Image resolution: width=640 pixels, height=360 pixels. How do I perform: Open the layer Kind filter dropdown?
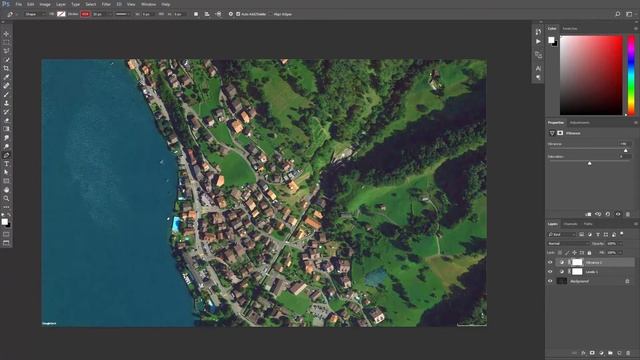click(562, 234)
